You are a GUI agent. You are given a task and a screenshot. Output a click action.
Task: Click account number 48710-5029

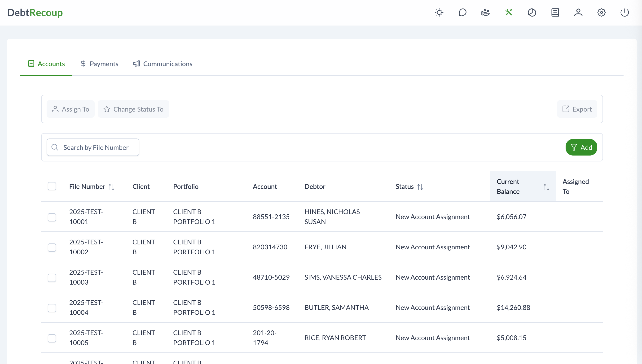tap(271, 277)
